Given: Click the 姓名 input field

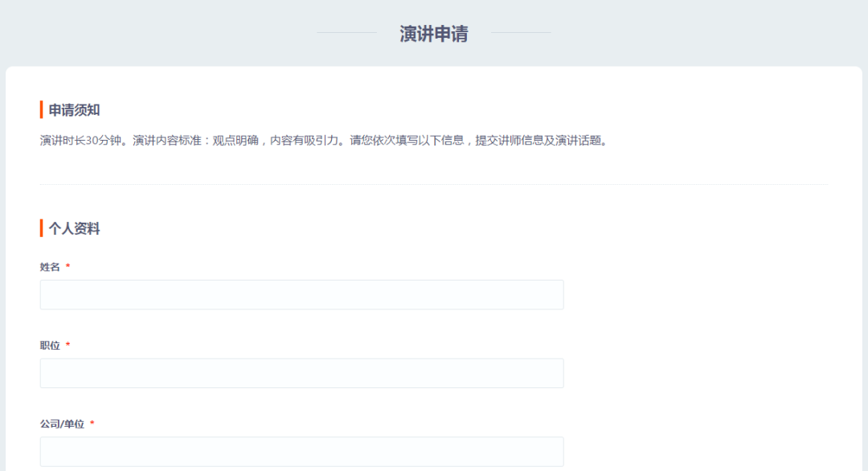Looking at the screenshot, I should [301, 294].
